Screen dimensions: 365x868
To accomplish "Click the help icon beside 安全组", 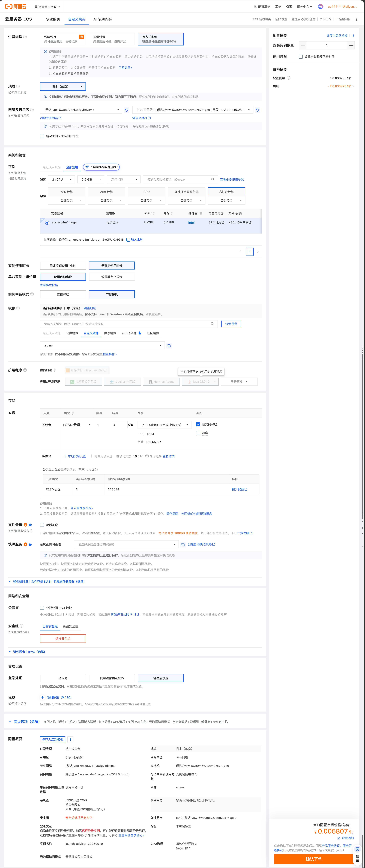I will [x=22, y=626].
